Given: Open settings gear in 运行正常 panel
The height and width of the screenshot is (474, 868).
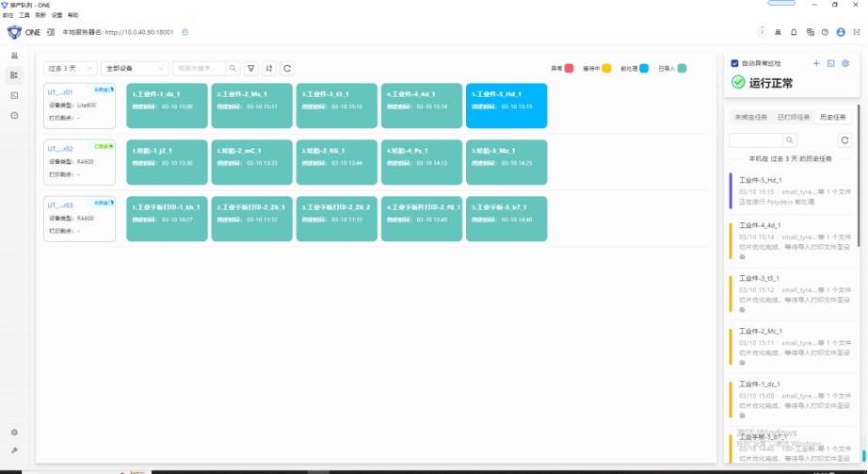Looking at the screenshot, I should 845,63.
